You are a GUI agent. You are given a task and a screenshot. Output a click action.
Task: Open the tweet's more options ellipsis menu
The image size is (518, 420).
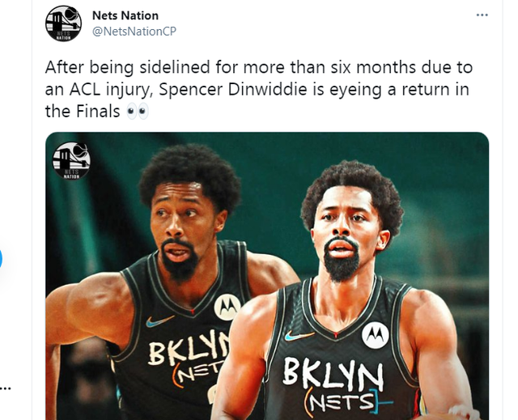tap(482, 15)
